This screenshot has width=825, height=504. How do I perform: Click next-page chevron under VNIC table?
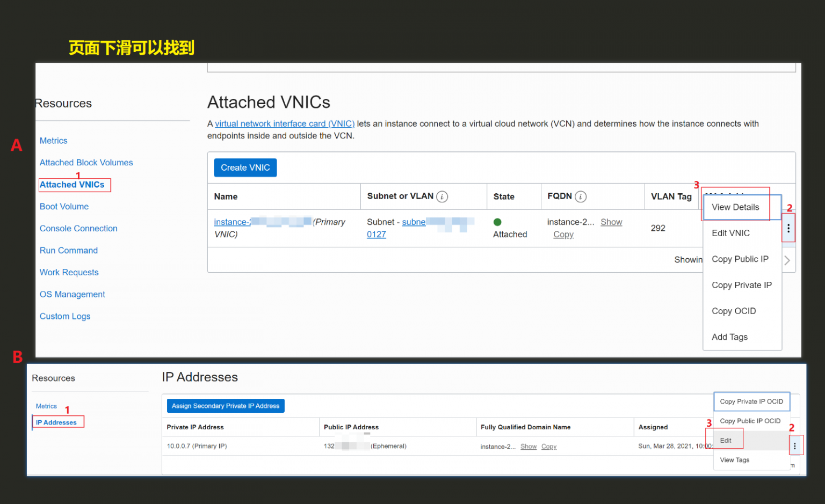pos(787,260)
